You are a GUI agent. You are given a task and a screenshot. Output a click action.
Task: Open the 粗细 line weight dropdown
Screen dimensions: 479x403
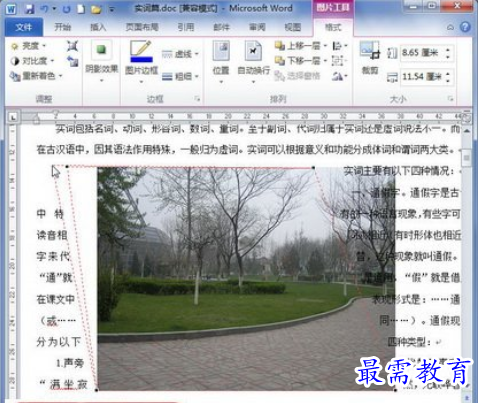[x=180, y=77]
